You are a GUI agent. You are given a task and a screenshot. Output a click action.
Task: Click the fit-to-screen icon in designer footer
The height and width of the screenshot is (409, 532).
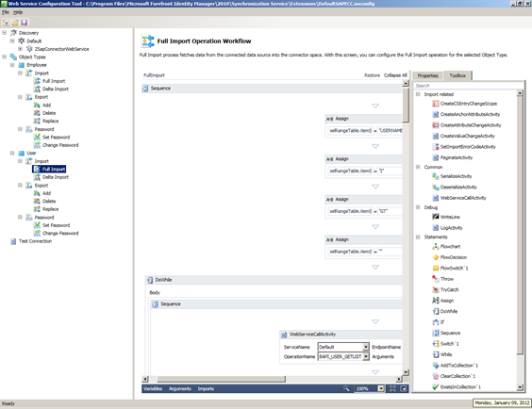point(392,388)
